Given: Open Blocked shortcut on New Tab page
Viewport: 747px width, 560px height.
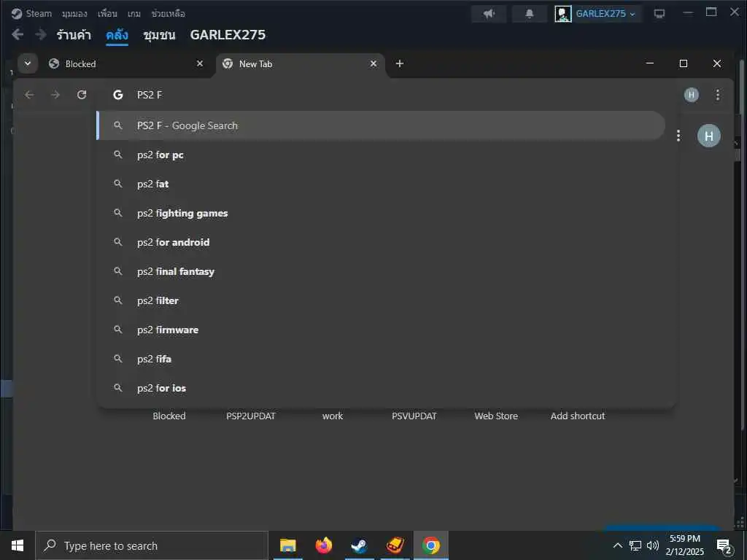Looking at the screenshot, I should 169,416.
